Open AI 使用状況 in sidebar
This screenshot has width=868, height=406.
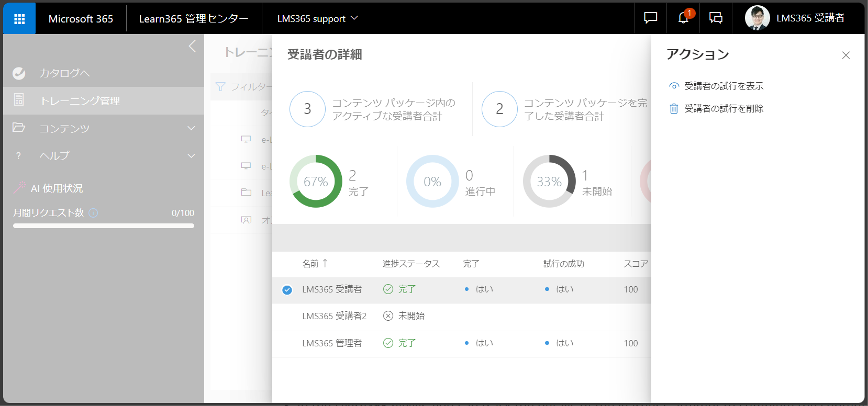(57, 188)
